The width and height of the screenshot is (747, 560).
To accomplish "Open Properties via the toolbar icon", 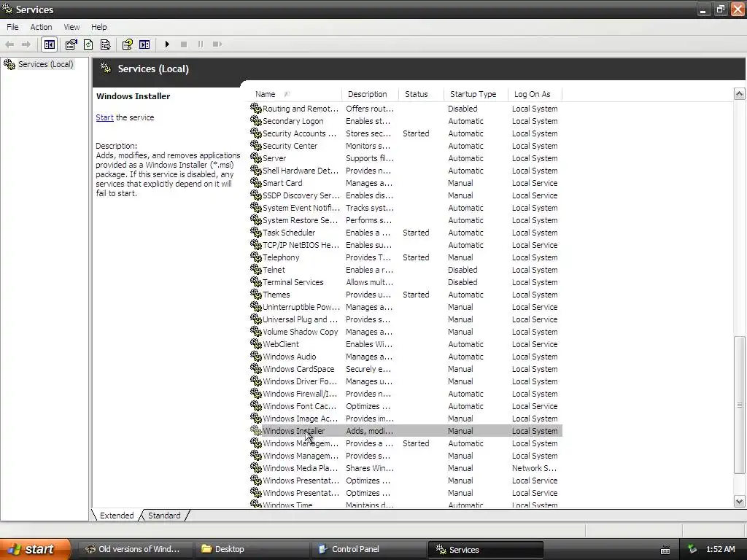I will point(71,44).
